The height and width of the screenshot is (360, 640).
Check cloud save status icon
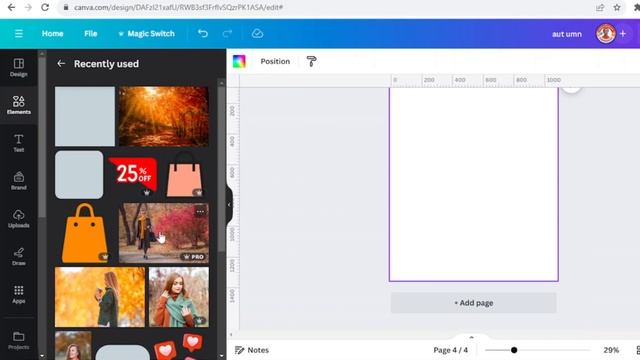pos(257,33)
